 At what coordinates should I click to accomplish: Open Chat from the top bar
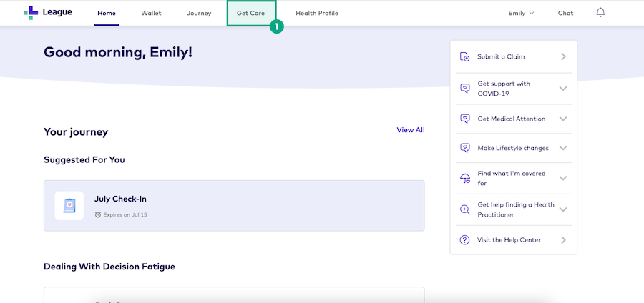566,13
